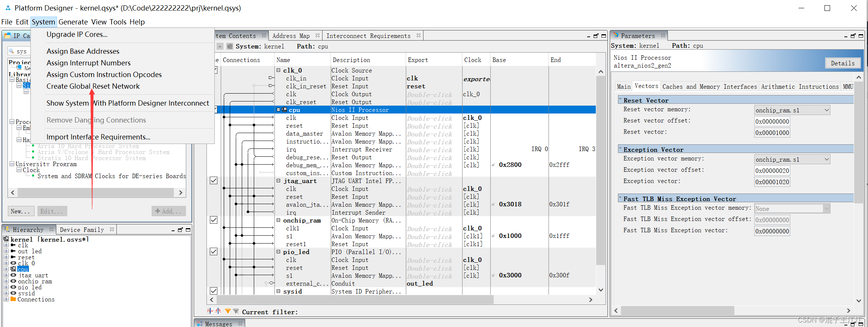This screenshot has width=868, height=327.
Task: Choose Import Interface Requirements...
Action: (x=98, y=137)
